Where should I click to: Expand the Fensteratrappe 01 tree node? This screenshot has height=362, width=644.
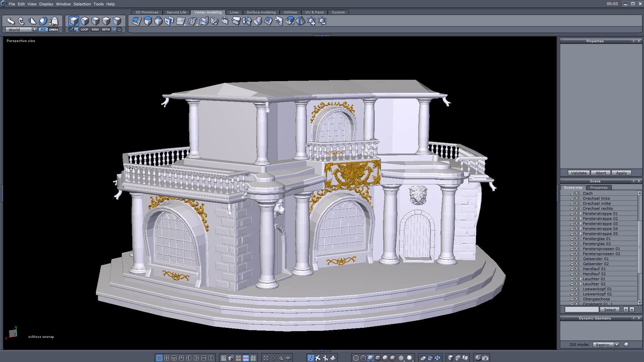(x=581, y=214)
